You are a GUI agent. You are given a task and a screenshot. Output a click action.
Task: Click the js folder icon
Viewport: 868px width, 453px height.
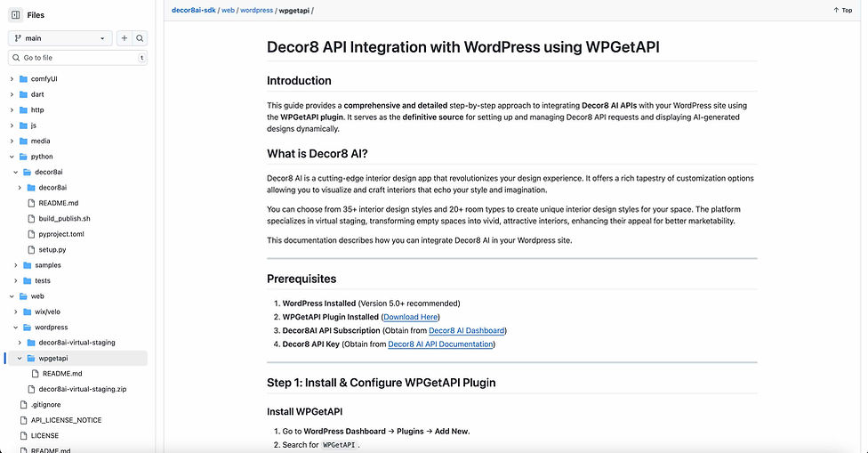pos(23,125)
